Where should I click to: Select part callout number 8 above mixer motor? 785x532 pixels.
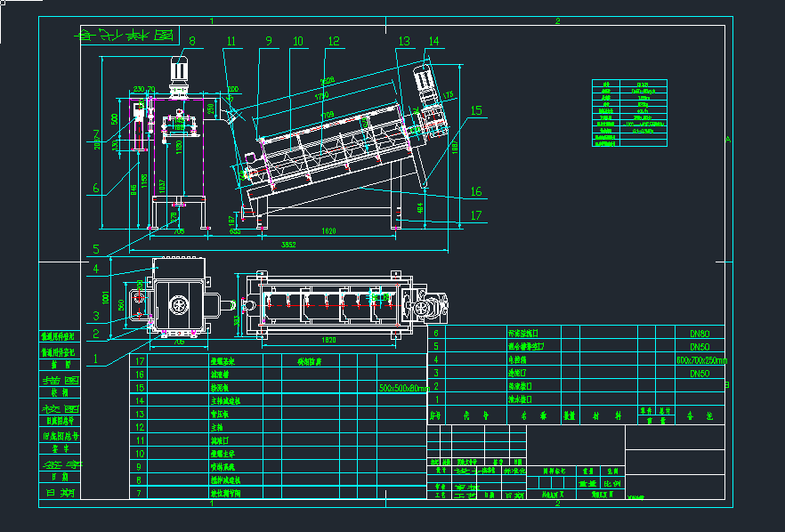pyautogui.click(x=191, y=42)
